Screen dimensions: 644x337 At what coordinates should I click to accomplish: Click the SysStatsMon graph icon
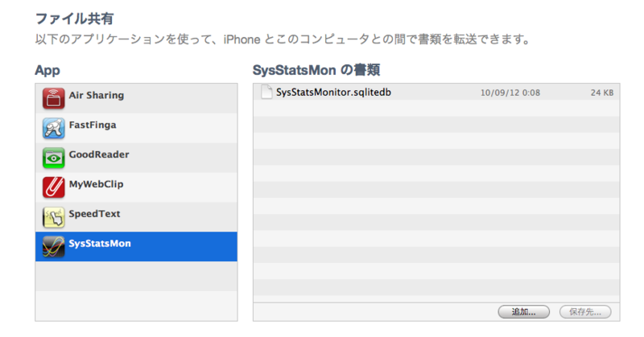coord(54,247)
